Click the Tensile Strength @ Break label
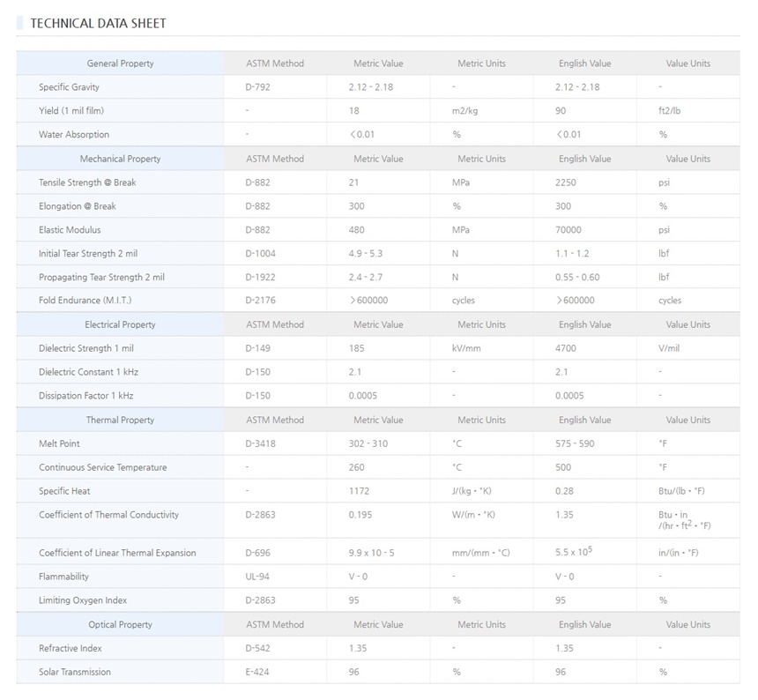This screenshot has width=758, height=700. point(87,182)
